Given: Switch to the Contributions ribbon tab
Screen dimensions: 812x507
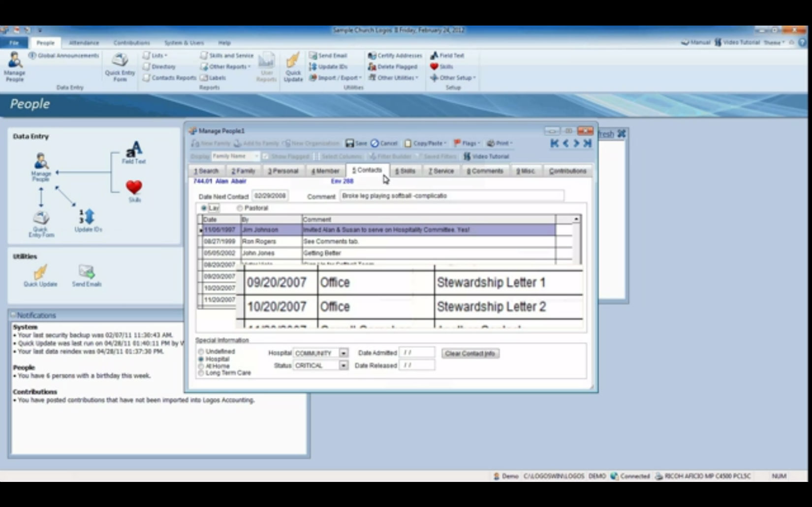Looking at the screenshot, I should (x=131, y=43).
